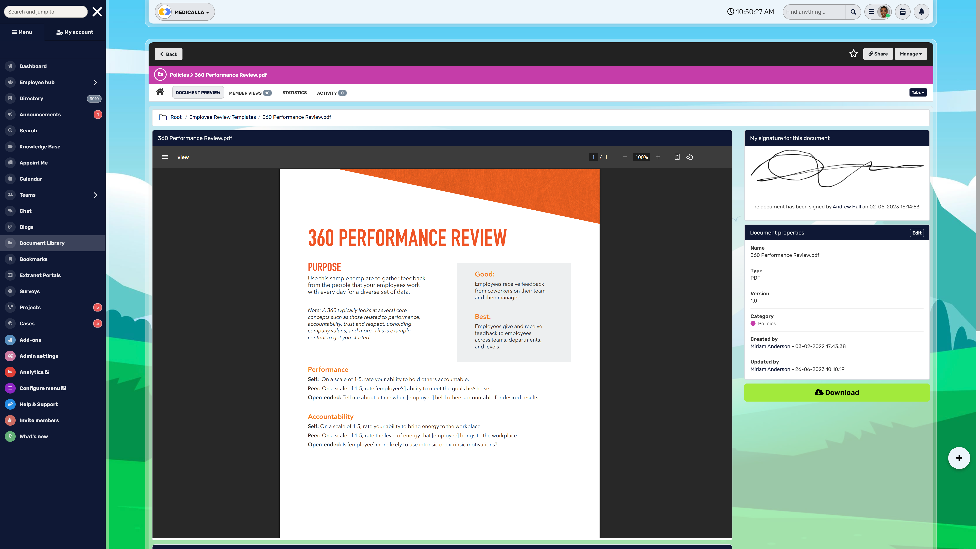Select the Knowledge Base icon in the sidebar

point(10,146)
